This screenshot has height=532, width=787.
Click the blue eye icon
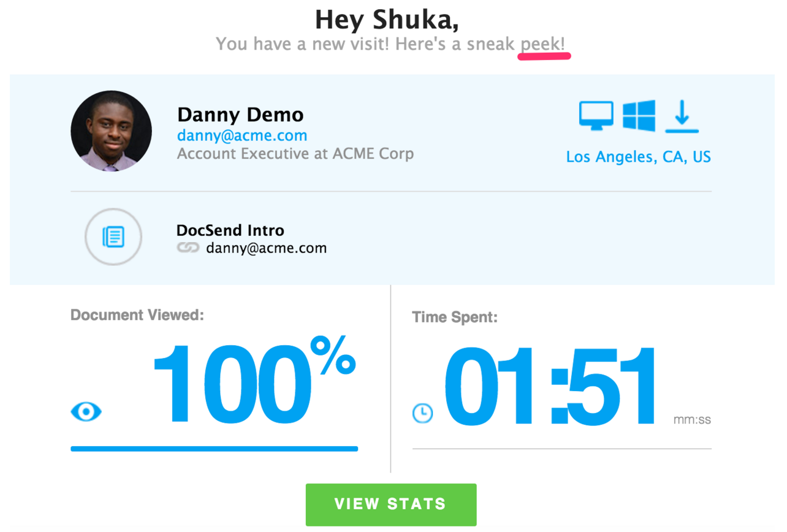click(x=86, y=411)
